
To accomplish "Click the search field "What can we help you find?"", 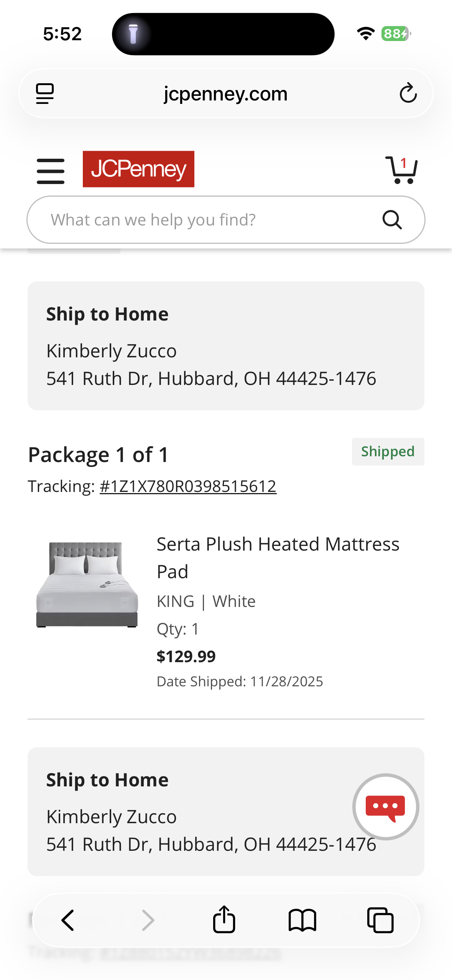I will [x=226, y=220].
